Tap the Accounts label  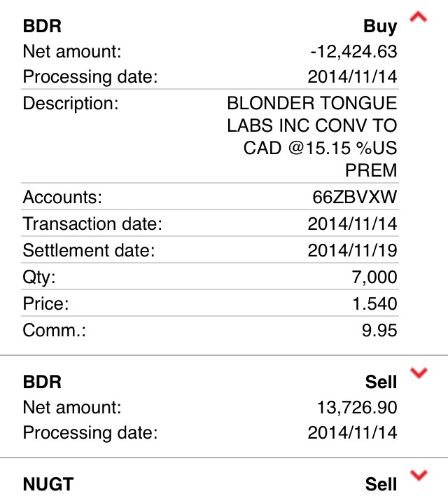pyautogui.click(x=62, y=198)
